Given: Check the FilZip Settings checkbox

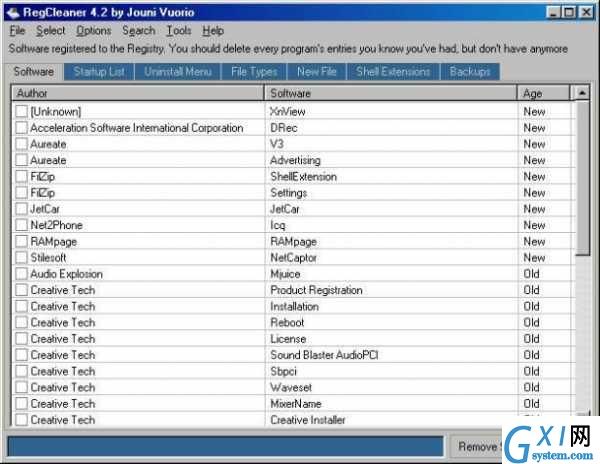Looking at the screenshot, I should 21,192.
